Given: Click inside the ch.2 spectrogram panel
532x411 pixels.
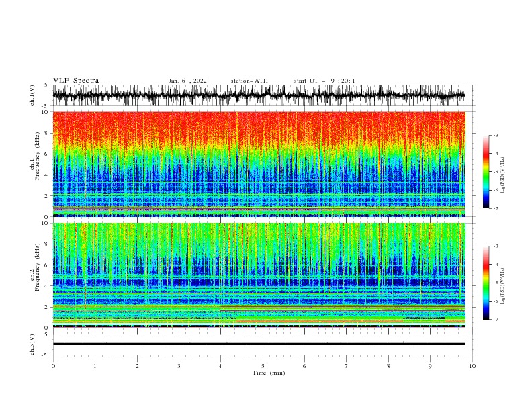Looking at the screenshot, I should pyautogui.click(x=259, y=275).
